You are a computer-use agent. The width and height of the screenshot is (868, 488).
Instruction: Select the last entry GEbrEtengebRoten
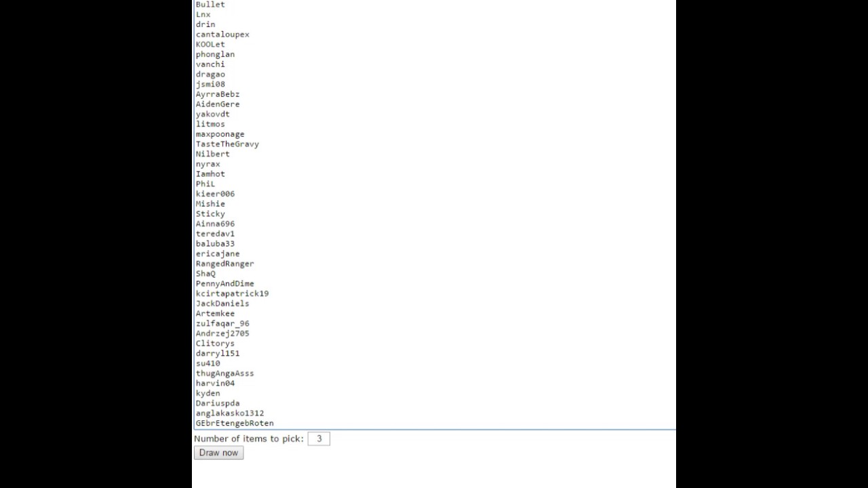coord(235,423)
